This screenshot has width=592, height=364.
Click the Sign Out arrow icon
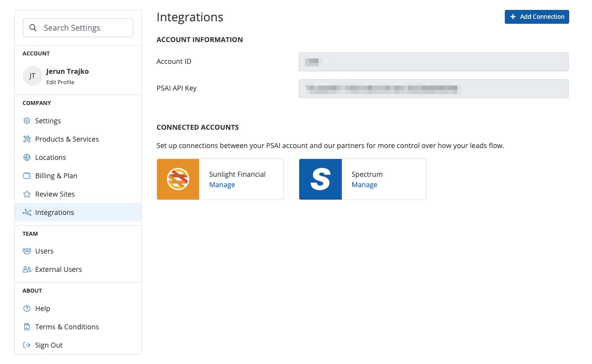click(x=27, y=345)
